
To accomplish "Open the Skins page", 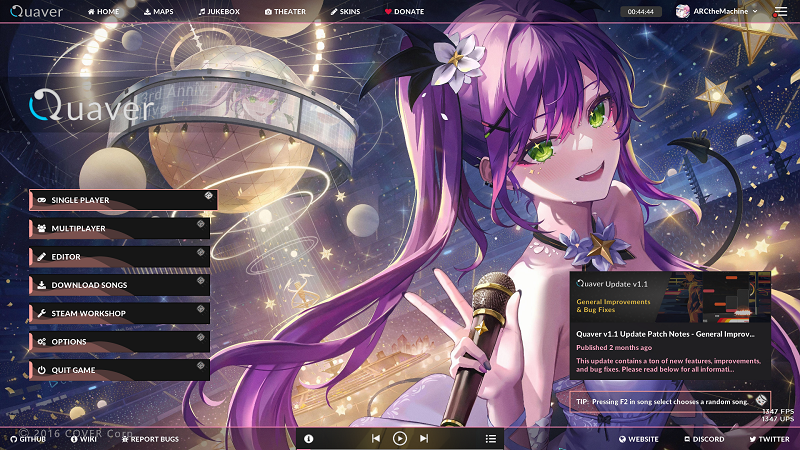I will coord(345,11).
